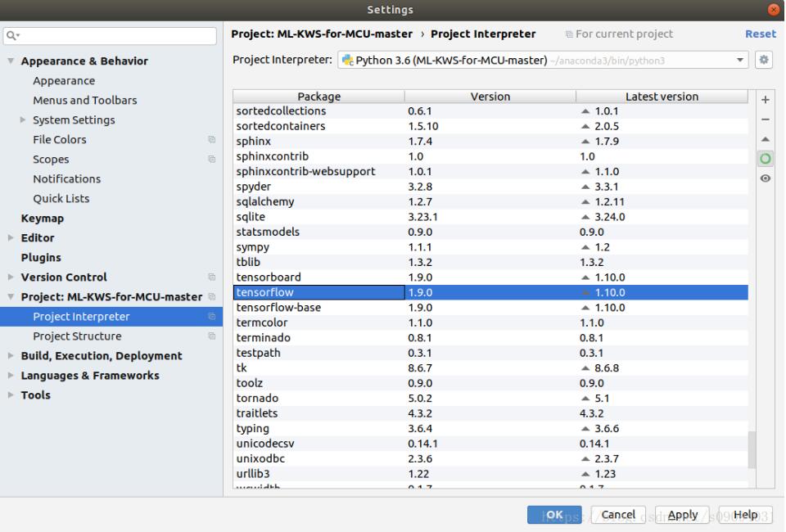Viewport: 786px width, 532px height.
Task: Expand the Version Control section
Action: pos(11,277)
